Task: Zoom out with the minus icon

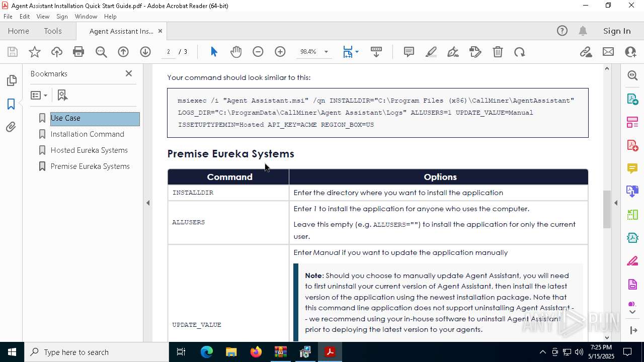Action: [258, 52]
